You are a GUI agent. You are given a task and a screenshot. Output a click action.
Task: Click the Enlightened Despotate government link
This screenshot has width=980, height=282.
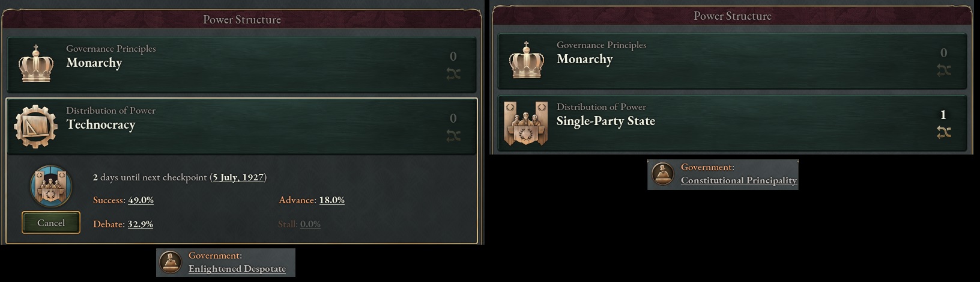237,269
